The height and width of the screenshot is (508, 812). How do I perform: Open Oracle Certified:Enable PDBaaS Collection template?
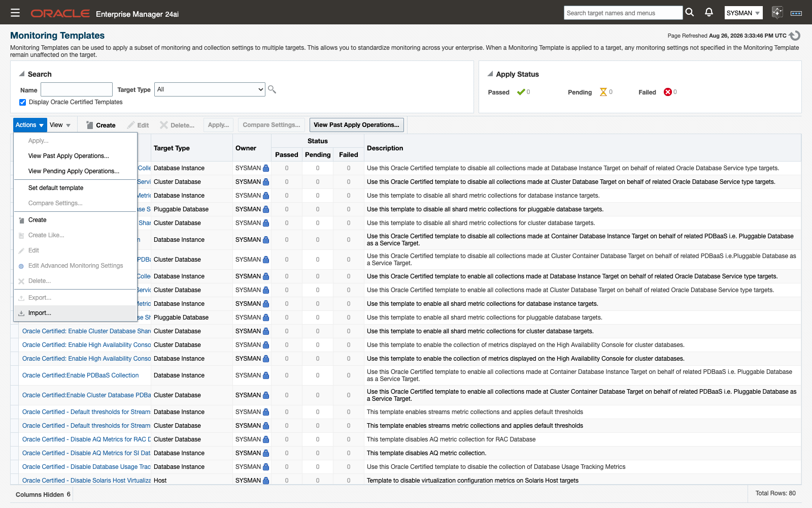(80, 375)
